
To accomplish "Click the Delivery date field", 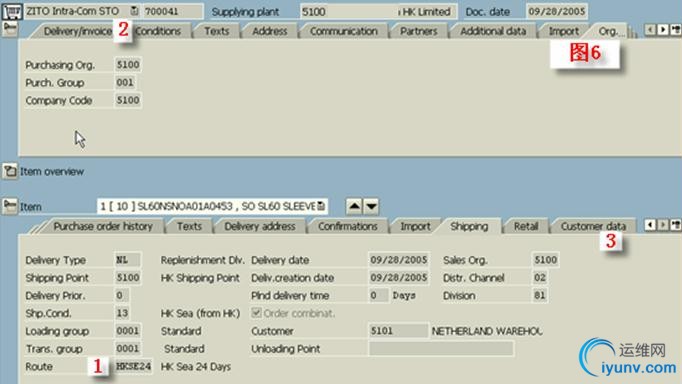I will pos(399,260).
